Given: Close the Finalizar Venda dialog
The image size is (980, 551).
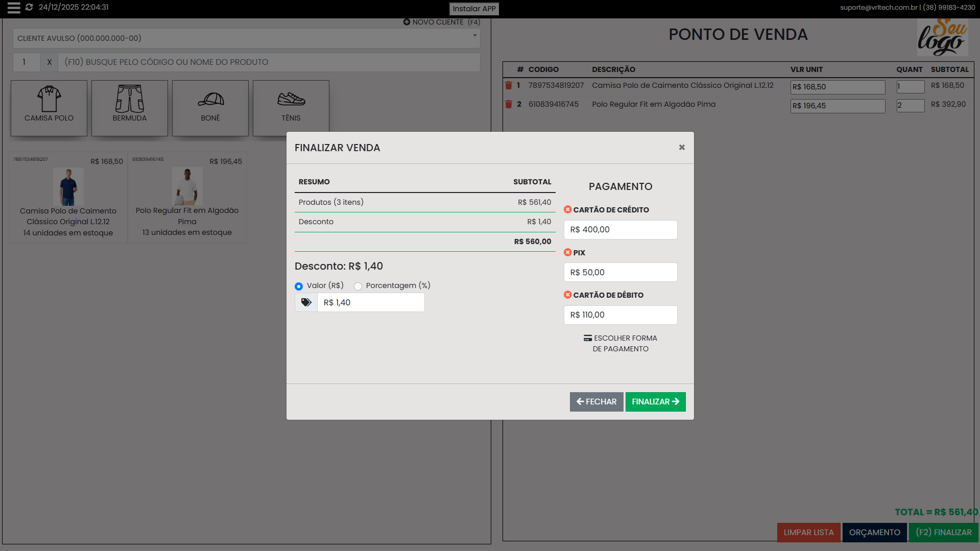Looking at the screenshot, I should click(682, 148).
